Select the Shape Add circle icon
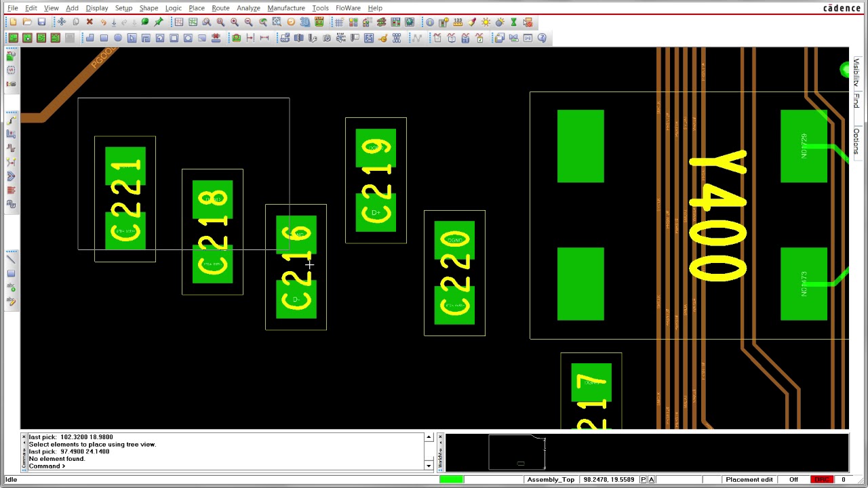Image resolution: width=868 pixels, height=488 pixels. coord(118,38)
